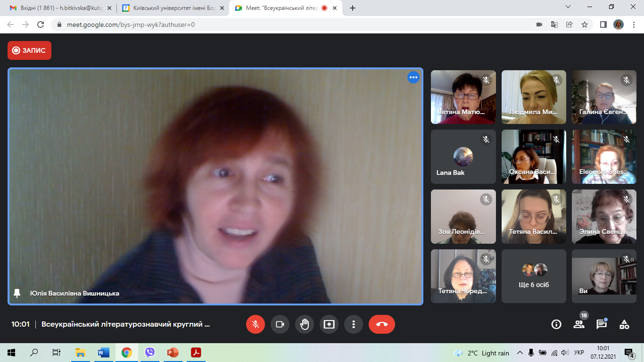Open Viber from the Windows taskbar
The image size is (644, 362).
150,353
